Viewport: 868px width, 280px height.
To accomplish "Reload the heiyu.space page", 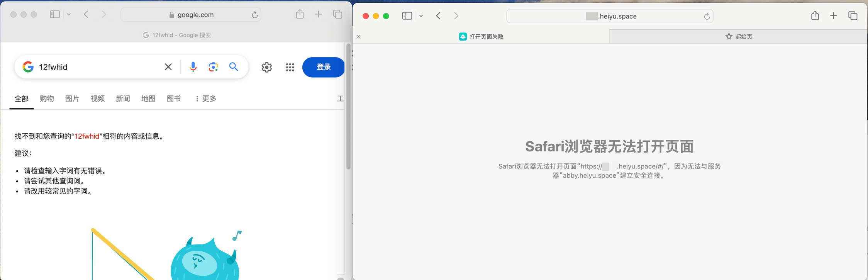I will 707,16.
